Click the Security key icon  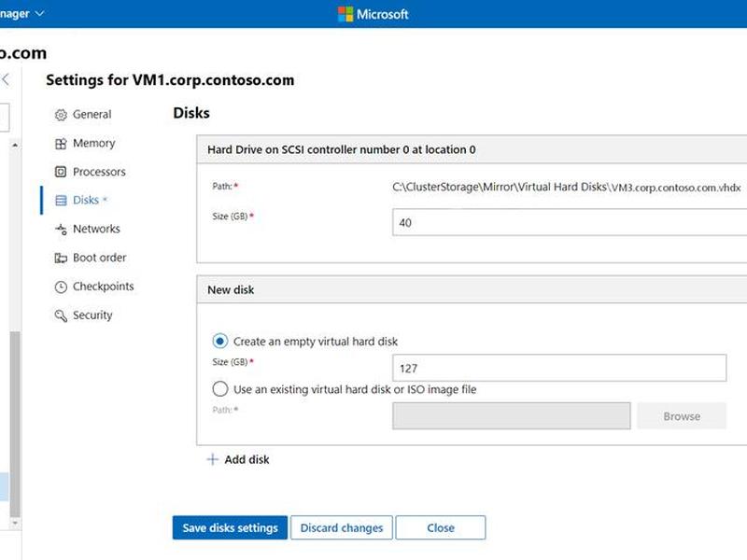(x=61, y=315)
